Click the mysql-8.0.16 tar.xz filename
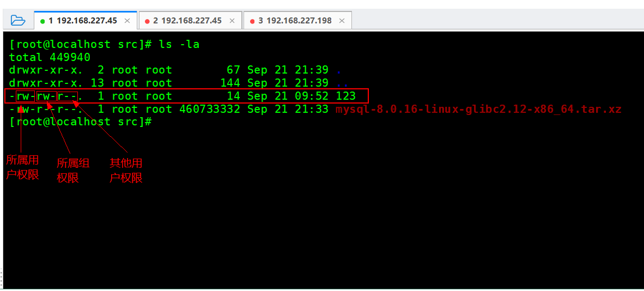The width and height of the screenshot is (644, 291). coord(478,110)
